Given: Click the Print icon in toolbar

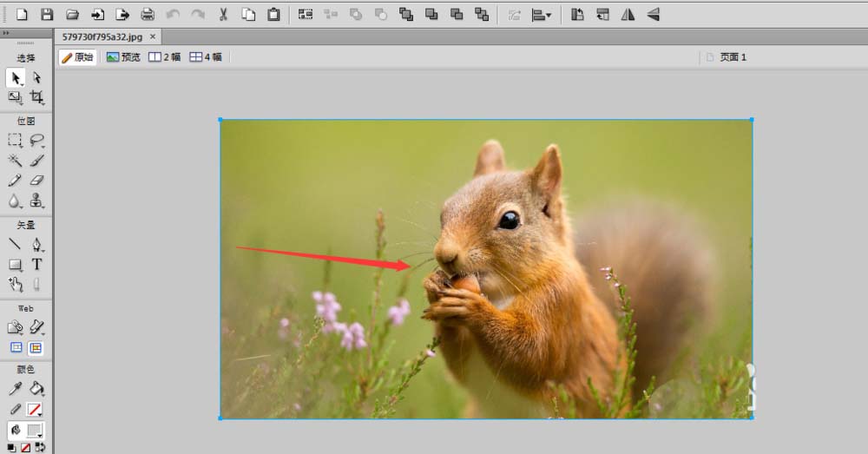Looking at the screenshot, I should coord(148,14).
